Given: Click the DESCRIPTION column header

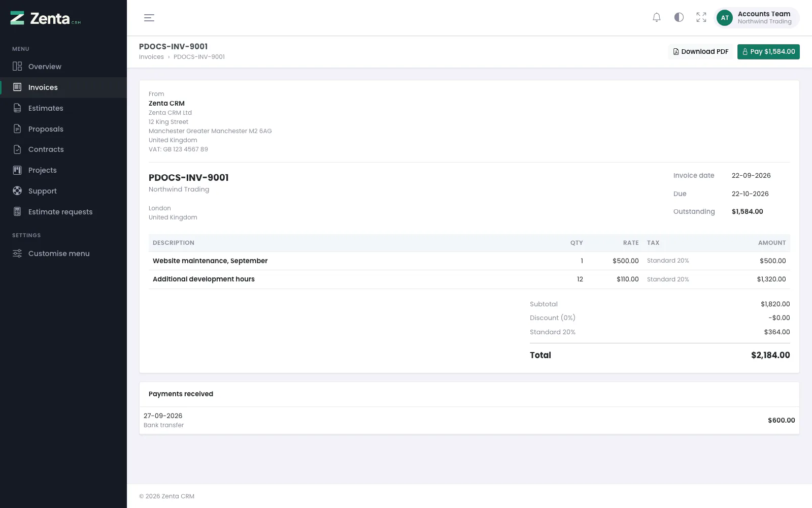Looking at the screenshot, I should [174, 243].
